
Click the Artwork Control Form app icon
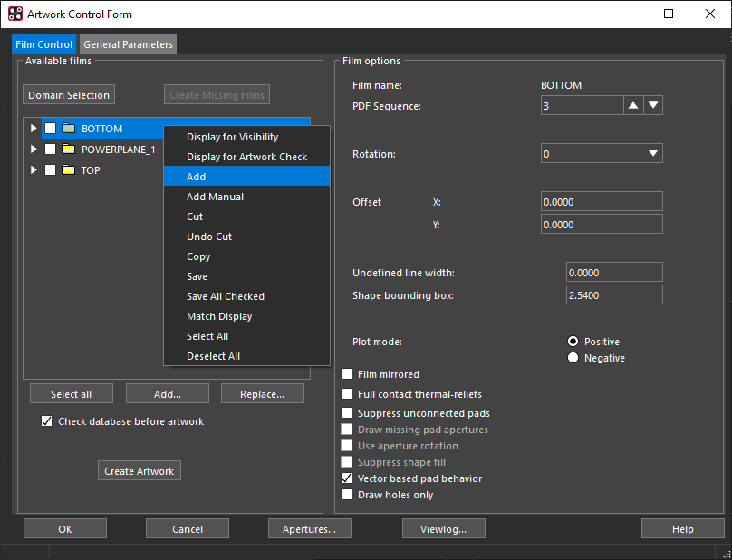tap(14, 14)
